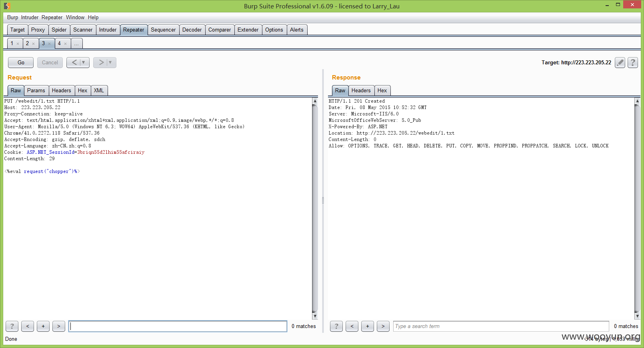Open the Intruder menu

[30, 17]
